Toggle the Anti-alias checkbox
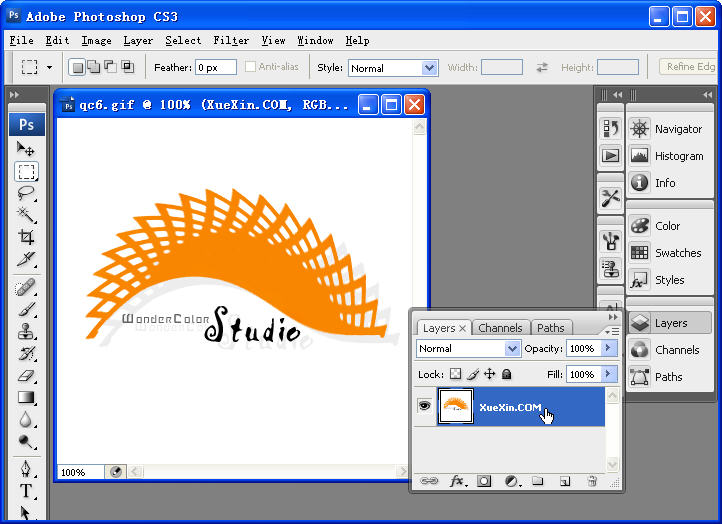Screen dimensions: 722x524 250,67
